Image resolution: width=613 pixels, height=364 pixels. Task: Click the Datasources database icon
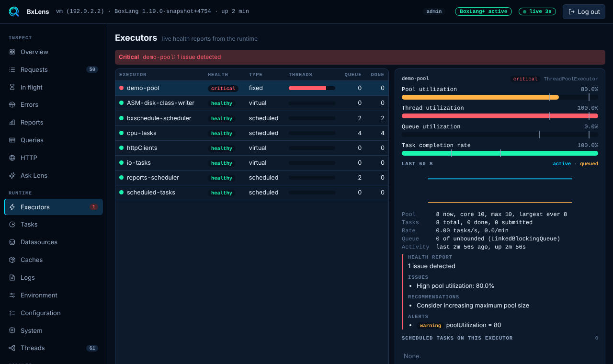click(x=12, y=242)
